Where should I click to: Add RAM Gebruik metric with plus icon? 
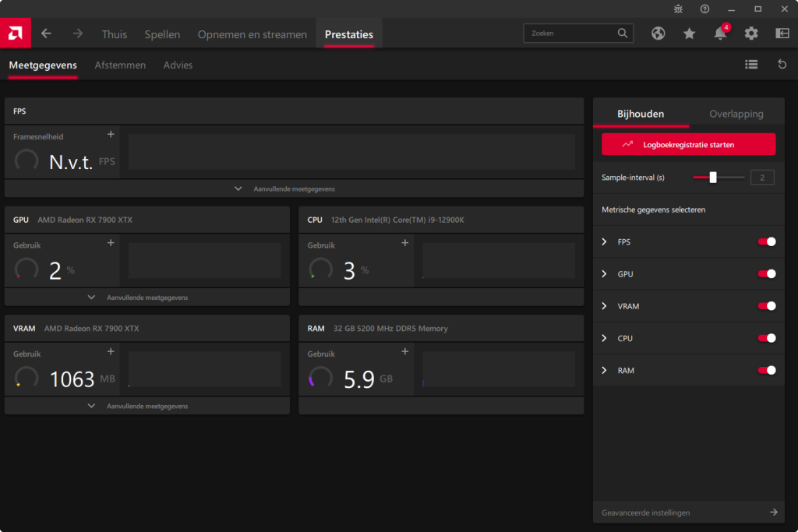404,351
